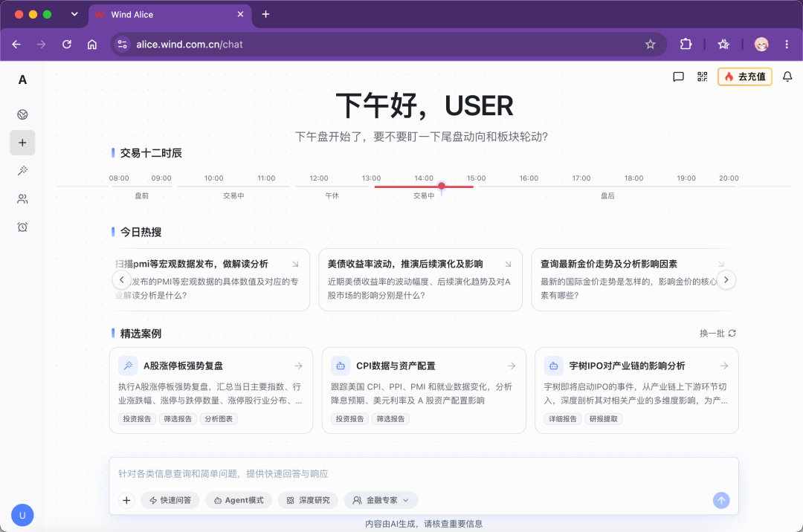Open the A股涨停板强势复盘 case card

[x=210, y=390]
